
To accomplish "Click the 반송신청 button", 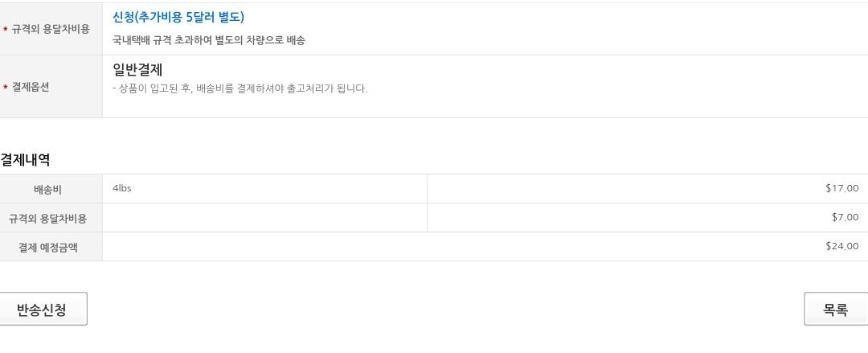I will click(x=42, y=310).
